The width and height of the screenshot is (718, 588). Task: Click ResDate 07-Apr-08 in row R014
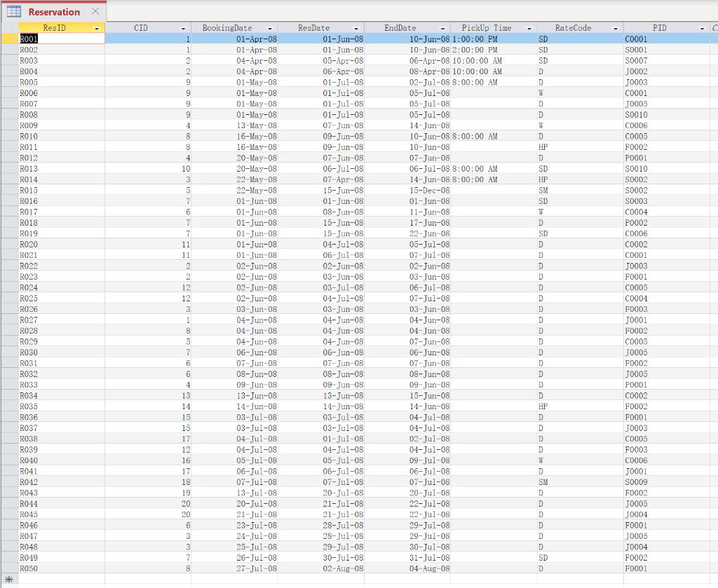[321, 179]
